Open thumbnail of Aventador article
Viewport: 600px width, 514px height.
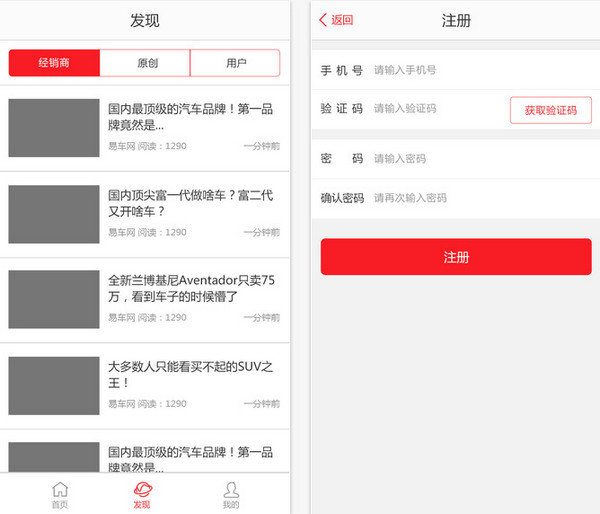(54, 299)
